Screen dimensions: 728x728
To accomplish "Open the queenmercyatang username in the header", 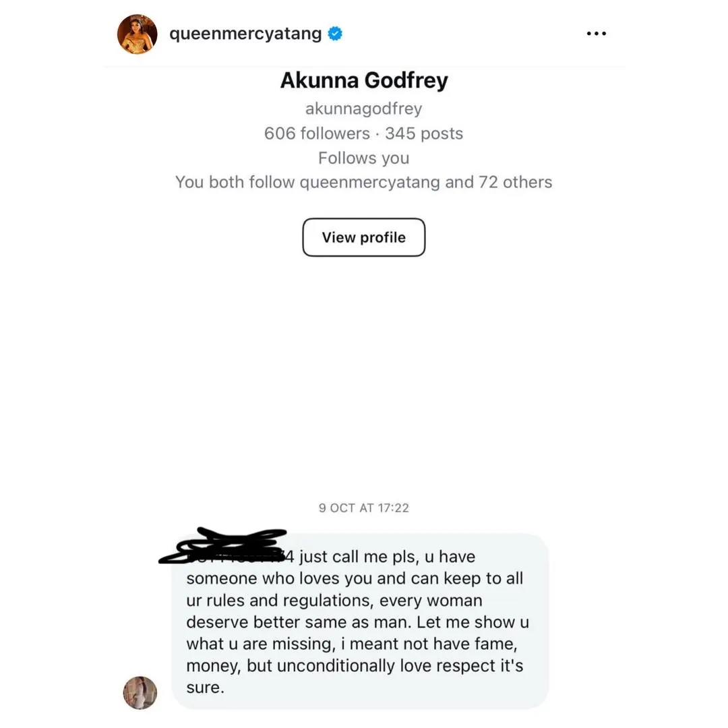I will 245,34.
